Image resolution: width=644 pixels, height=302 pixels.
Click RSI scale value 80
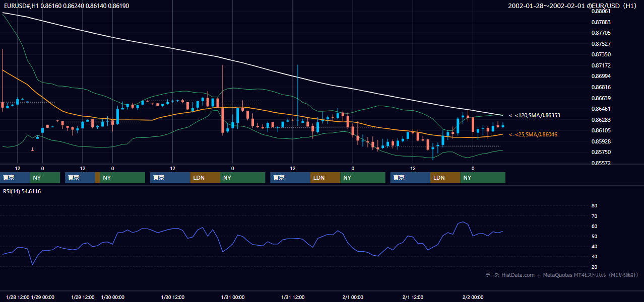[594, 206]
